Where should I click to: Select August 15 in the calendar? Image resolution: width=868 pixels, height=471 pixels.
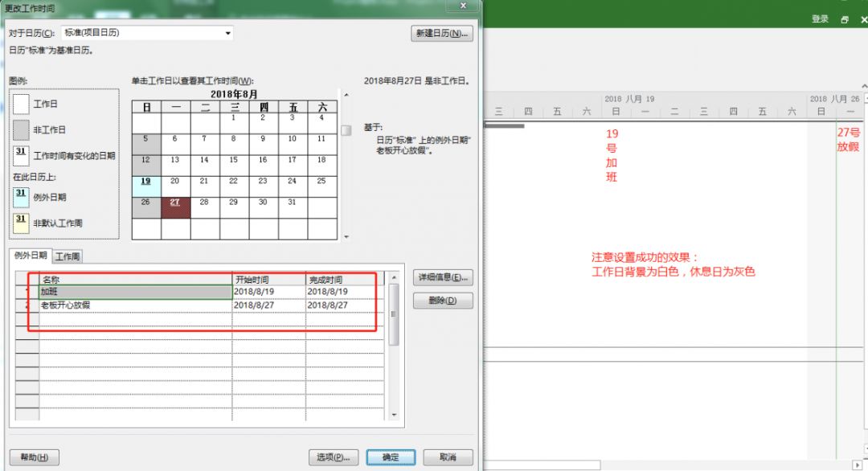tap(234, 166)
